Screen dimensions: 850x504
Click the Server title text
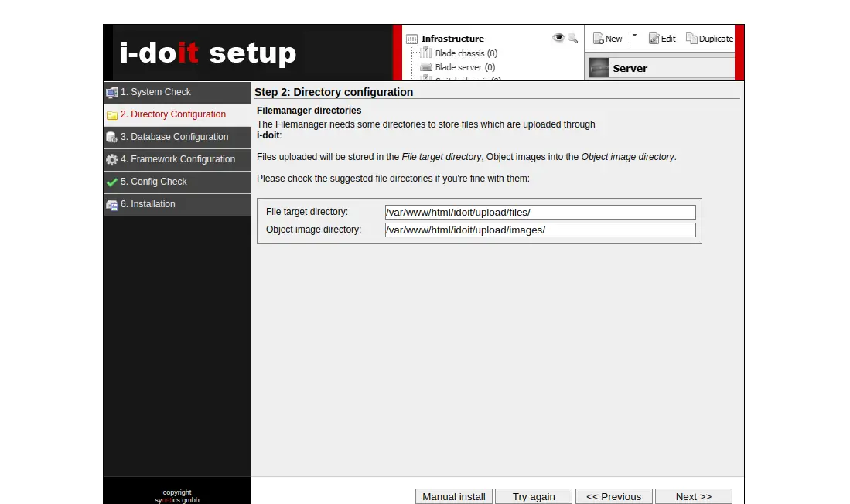pyautogui.click(x=630, y=68)
